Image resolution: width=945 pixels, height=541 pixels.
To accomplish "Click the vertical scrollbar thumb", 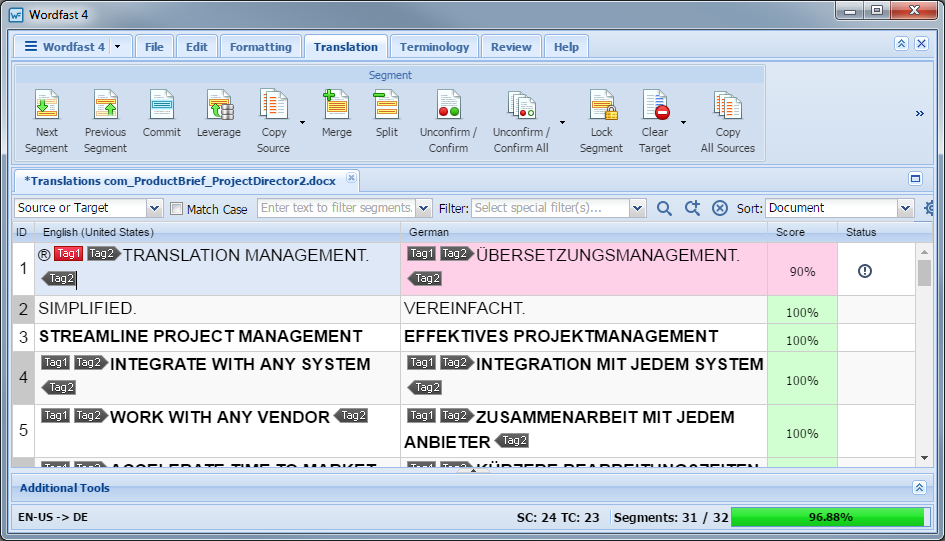I will tap(924, 273).
